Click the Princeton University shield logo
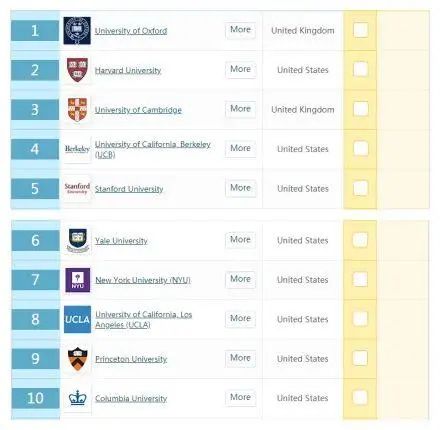The width and height of the screenshot is (440, 430). pos(78,359)
